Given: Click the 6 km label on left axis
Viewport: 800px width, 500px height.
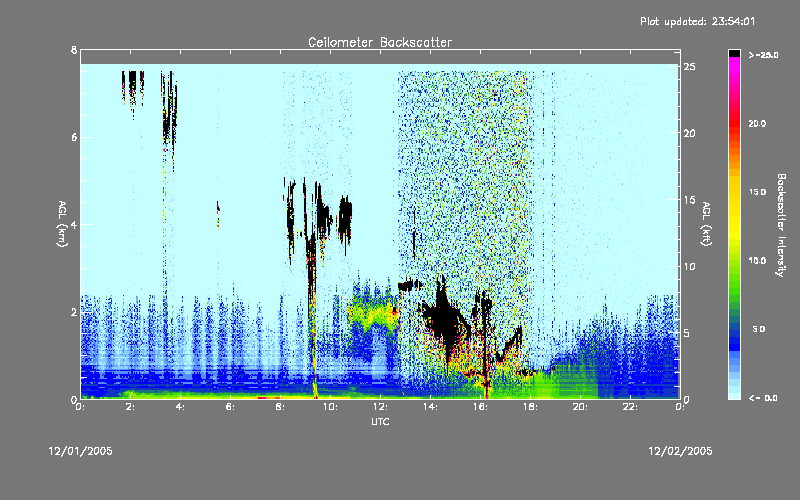Looking at the screenshot, I should coord(74,137).
